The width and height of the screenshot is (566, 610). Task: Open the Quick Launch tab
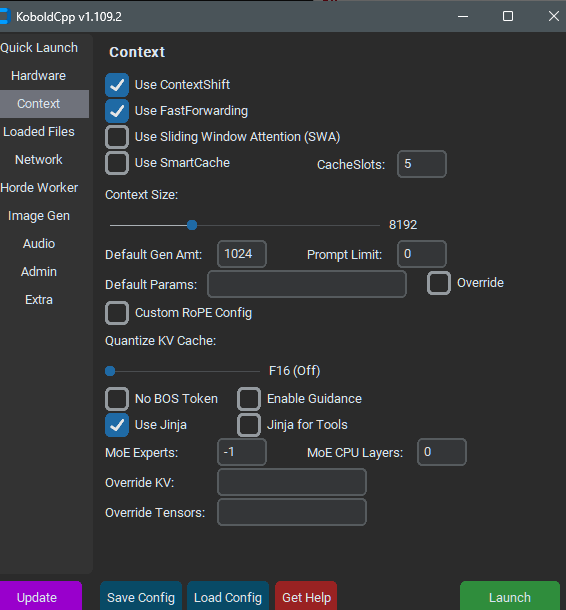[x=39, y=48]
